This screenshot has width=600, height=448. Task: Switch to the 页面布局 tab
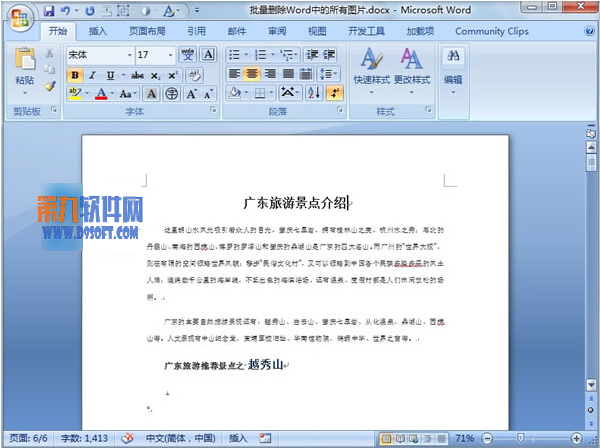[147, 31]
